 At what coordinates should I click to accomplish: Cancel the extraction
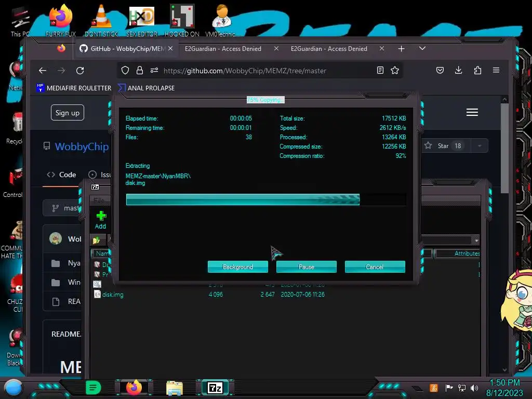[x=375, y=267]
